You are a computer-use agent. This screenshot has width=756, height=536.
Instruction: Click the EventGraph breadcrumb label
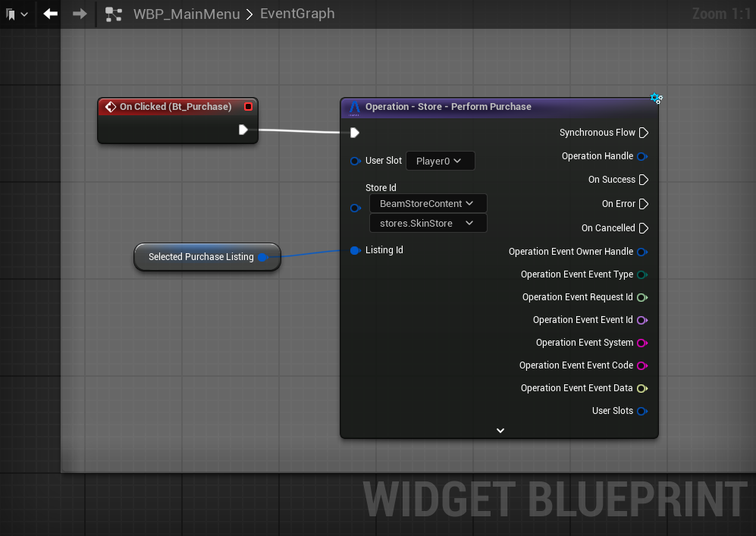click(296, 14)
